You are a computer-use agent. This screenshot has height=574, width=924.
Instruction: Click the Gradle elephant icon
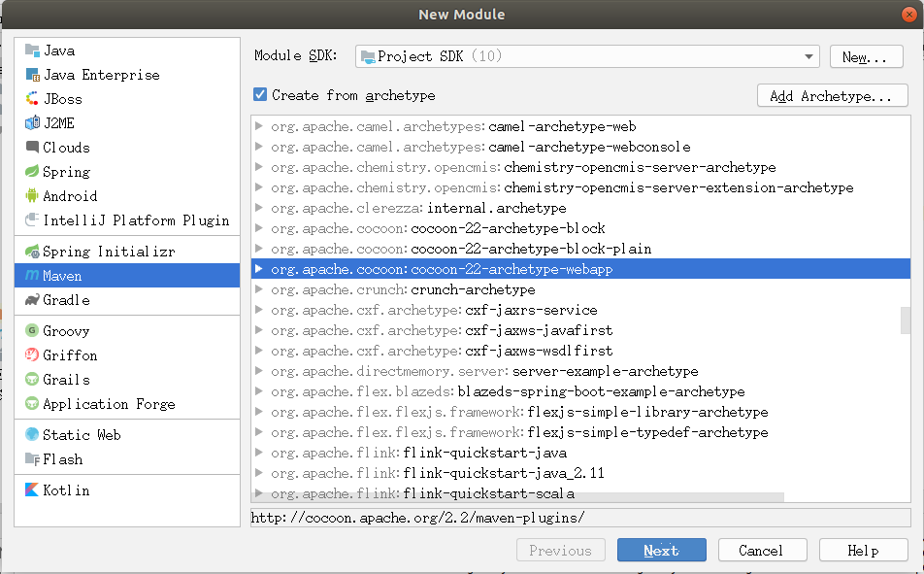pyautogui.click(x=33, y=300)
